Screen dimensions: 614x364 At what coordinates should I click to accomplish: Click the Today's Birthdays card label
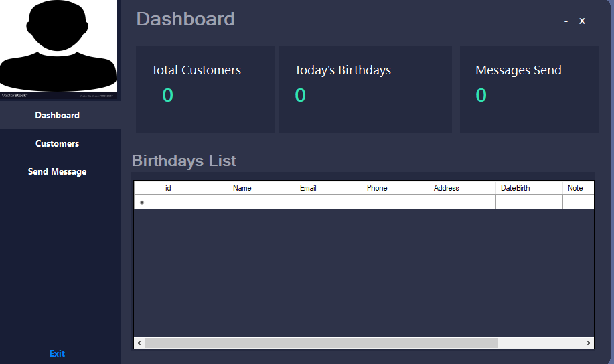(343, 70)
